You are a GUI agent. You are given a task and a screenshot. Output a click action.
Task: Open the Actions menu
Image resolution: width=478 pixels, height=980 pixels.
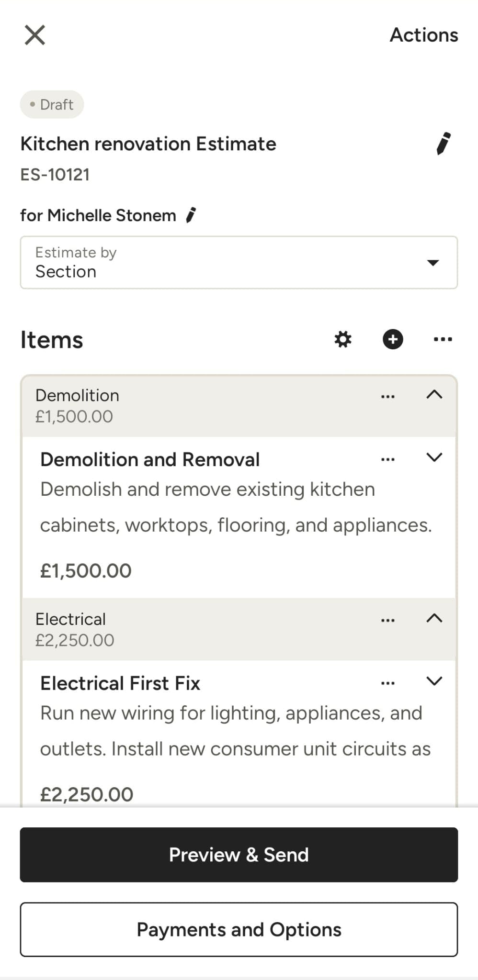(423, 35)
